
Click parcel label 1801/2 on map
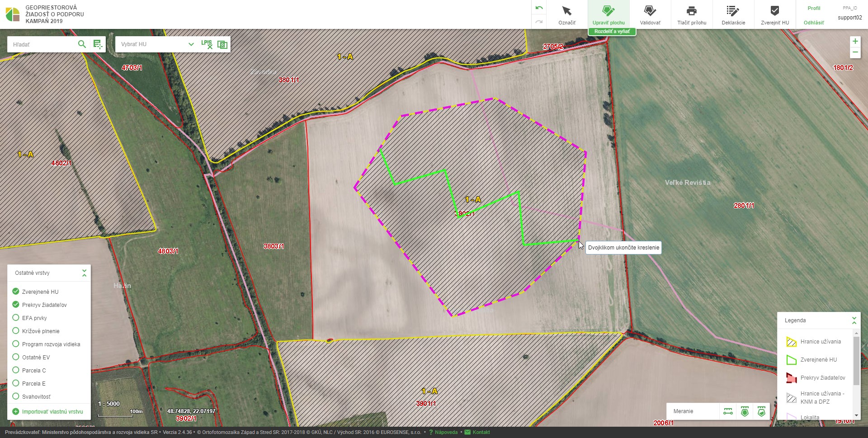click(x=843, y=68)
